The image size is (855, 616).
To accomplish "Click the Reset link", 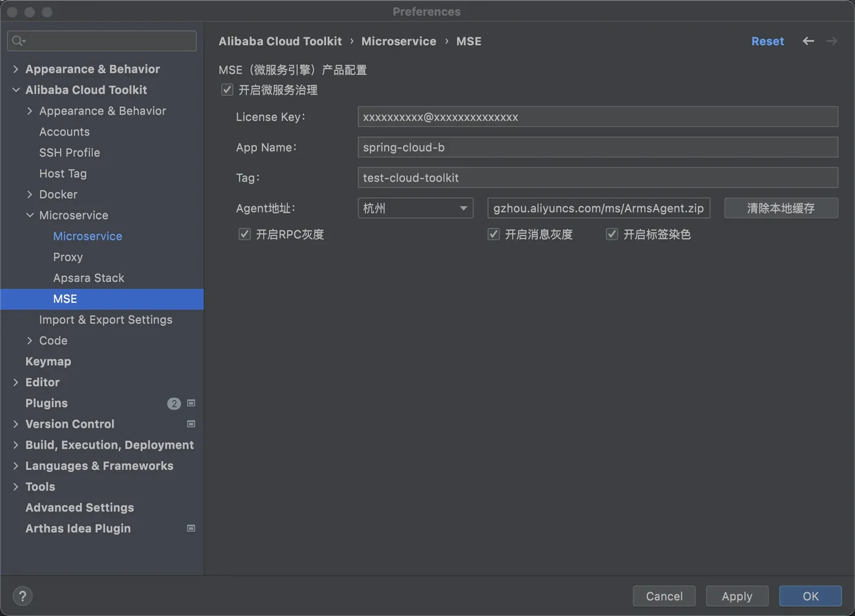I will click(768, 41).
